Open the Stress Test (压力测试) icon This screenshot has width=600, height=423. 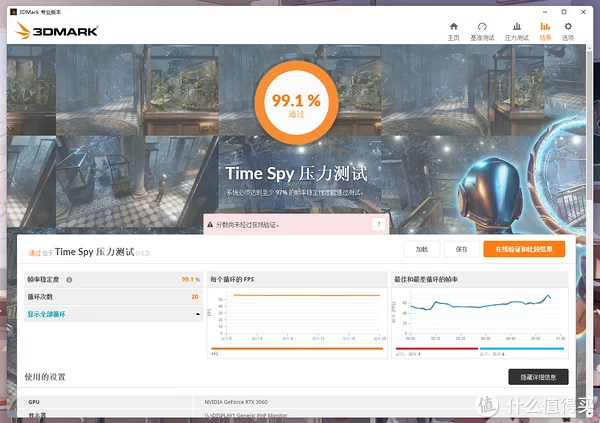pyautogui.click(x=517, y=26)
